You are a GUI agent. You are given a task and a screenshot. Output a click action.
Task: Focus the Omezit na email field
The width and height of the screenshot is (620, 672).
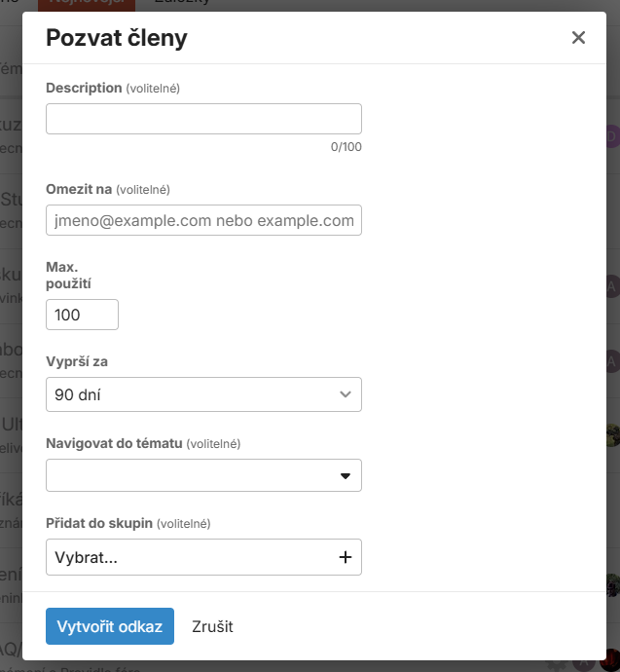pyautogui.click(x=203, y=220)
